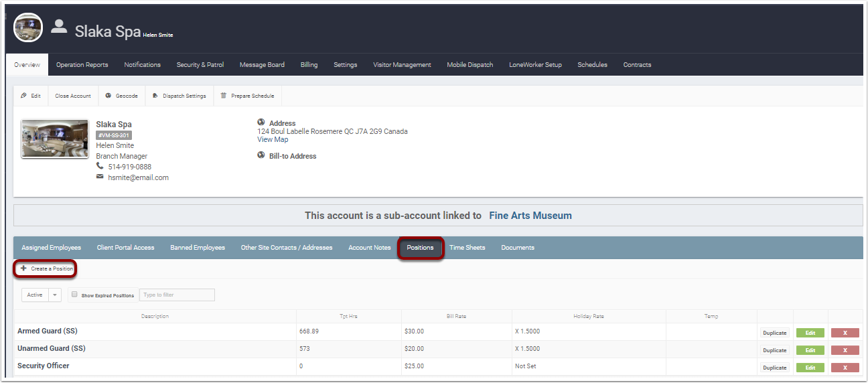Open Account Notes sub-tab
Viewport: 868px width, 383px height.
click(370, 248)
